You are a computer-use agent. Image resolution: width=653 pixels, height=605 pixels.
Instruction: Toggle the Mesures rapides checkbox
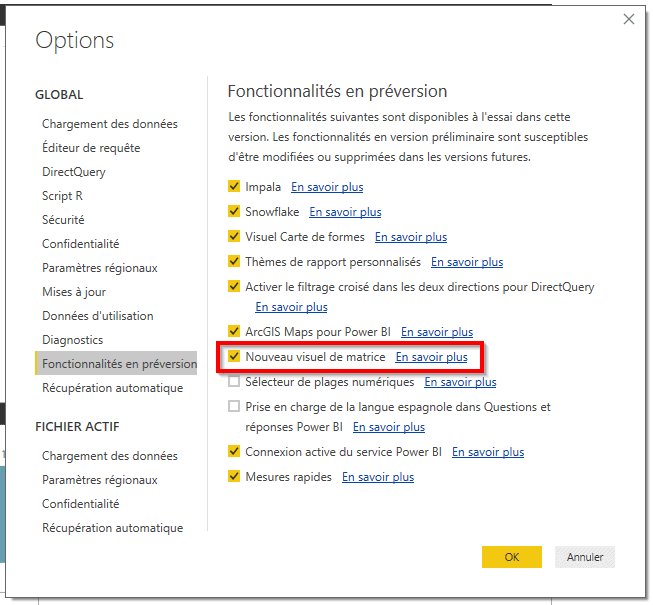click(234, 477)
